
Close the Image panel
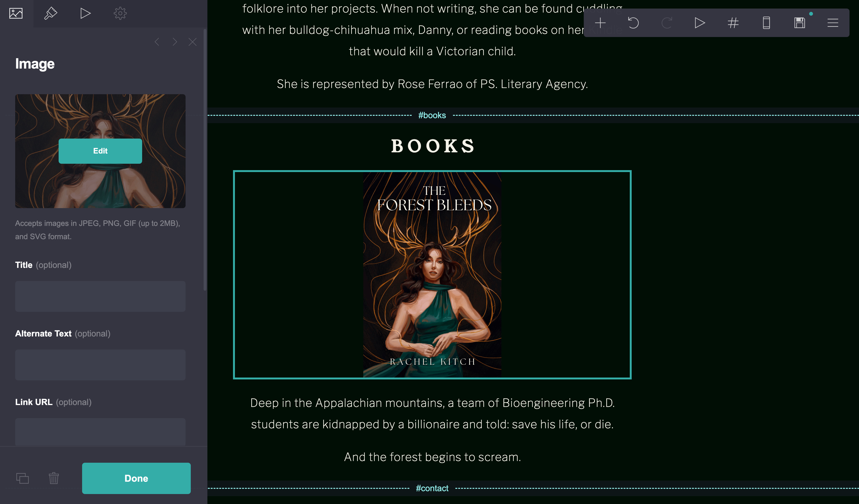point(193,42)
